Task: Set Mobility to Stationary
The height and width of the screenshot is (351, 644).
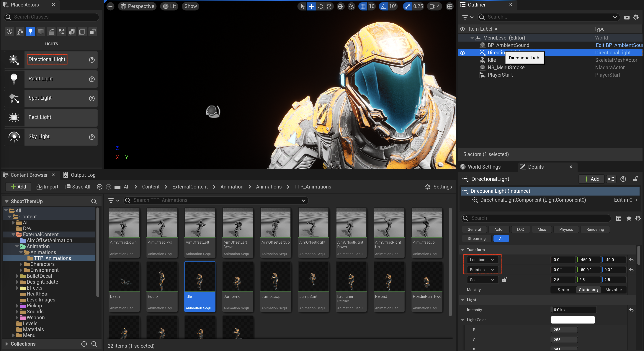Action: pyautogui.click(x=589, y=290)
